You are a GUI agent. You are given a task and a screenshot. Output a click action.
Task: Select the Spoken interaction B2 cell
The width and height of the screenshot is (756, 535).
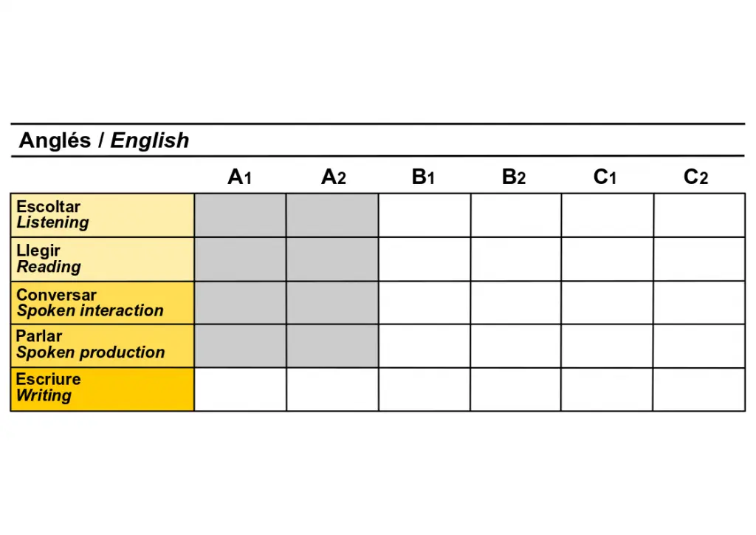pyautogui.click(x=515, y=302)
